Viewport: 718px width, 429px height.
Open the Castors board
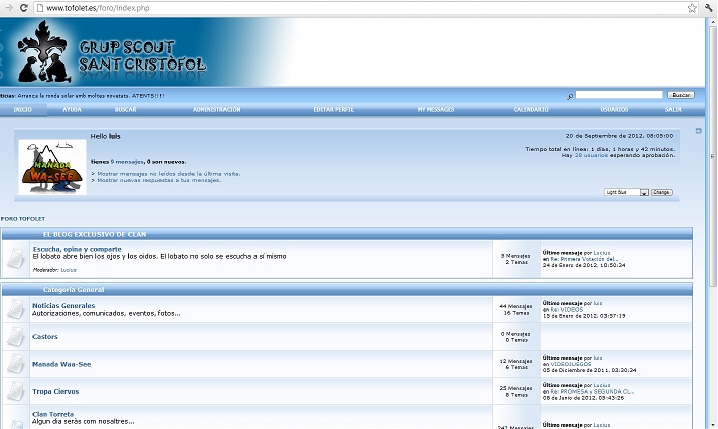(x=45, y=337)
